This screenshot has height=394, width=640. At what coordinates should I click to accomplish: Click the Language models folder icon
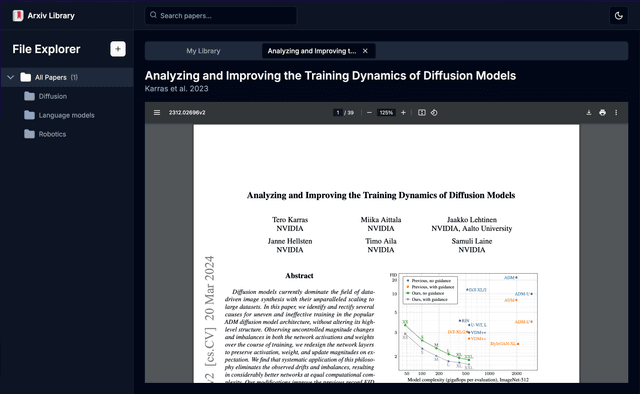click(29, 115)
